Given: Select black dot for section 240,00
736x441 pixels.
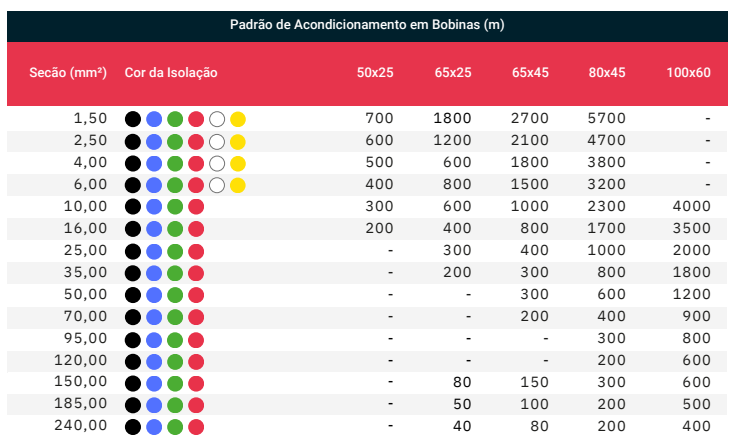Looking at the screenshot, I should click(x=133, y=427).
